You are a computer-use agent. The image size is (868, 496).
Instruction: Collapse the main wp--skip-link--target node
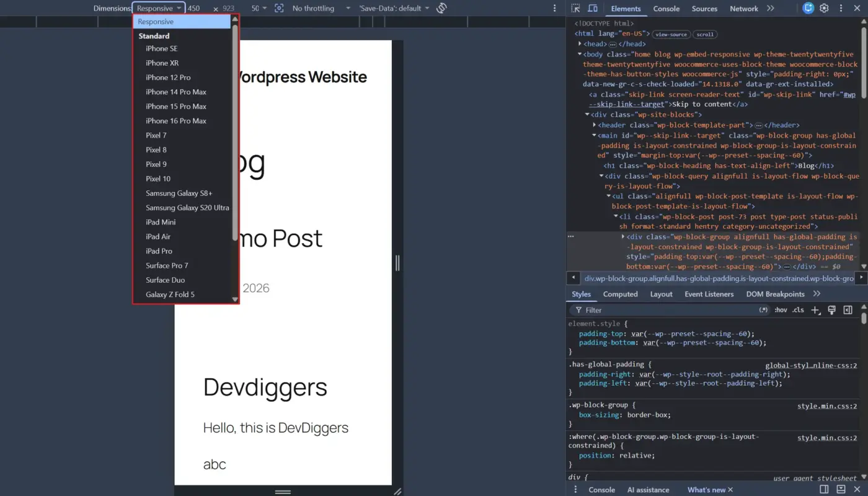pyautogui.click(x=595, y=135)
